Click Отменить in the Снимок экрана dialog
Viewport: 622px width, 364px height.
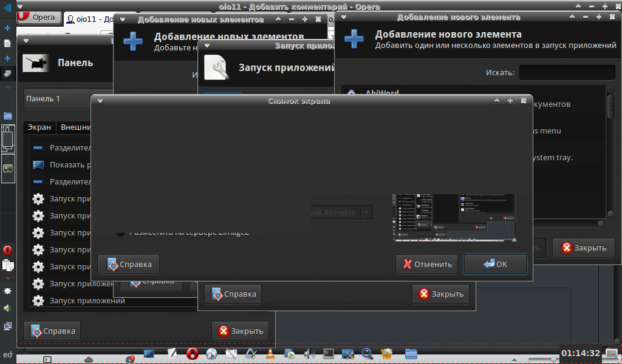coord(427,264)
